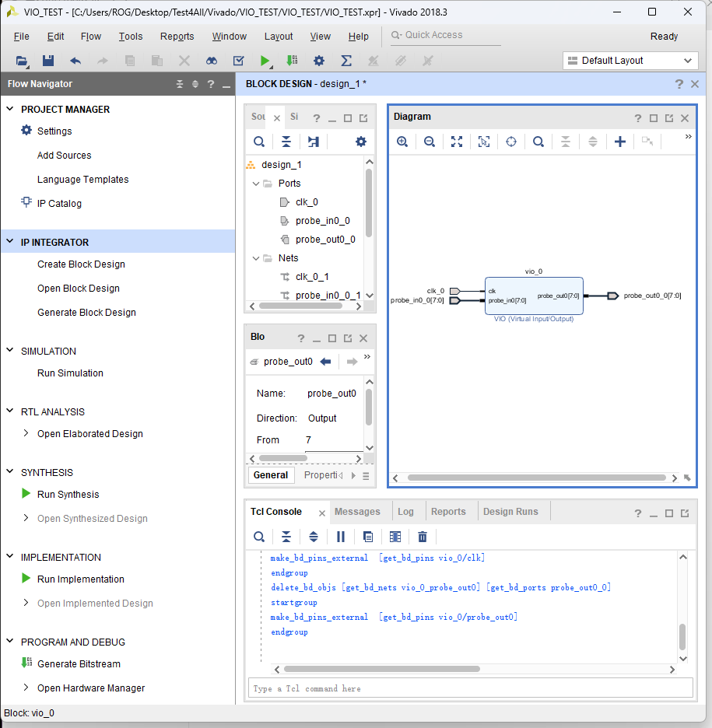Collapse the Nets folder in Sources
Viewport: 712px width, 728px height.
pos(255,258)
